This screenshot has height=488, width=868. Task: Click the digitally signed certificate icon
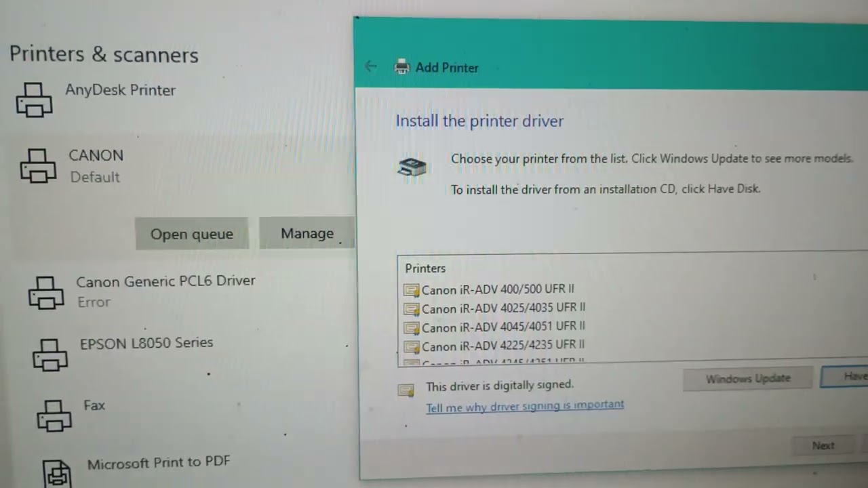406,390
